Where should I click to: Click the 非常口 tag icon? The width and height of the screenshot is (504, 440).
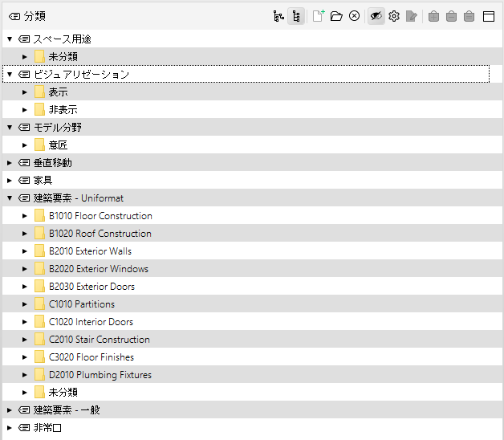24,428
